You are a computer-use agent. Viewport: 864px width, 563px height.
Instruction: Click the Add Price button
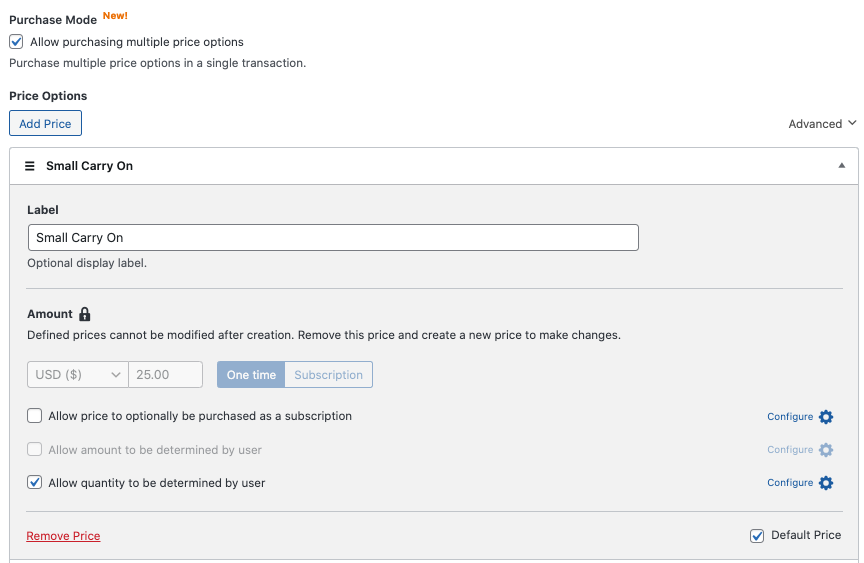coord(45,124)
